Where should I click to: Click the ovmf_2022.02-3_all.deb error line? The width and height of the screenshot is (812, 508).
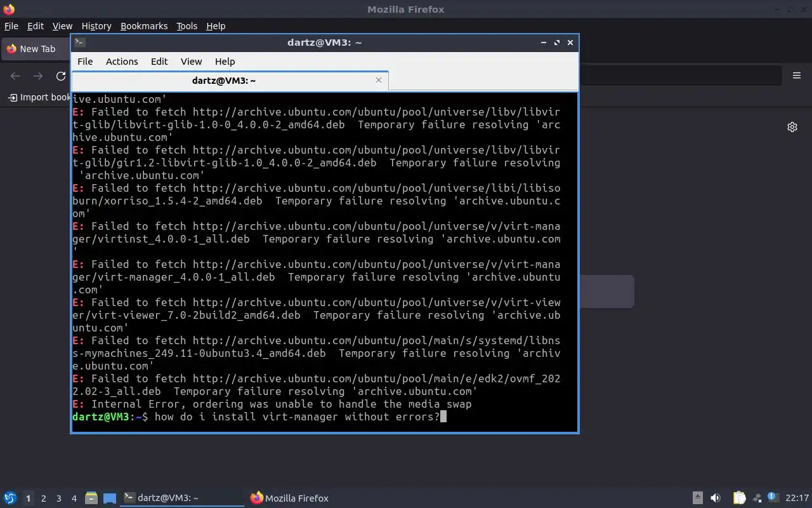[316, 385]
